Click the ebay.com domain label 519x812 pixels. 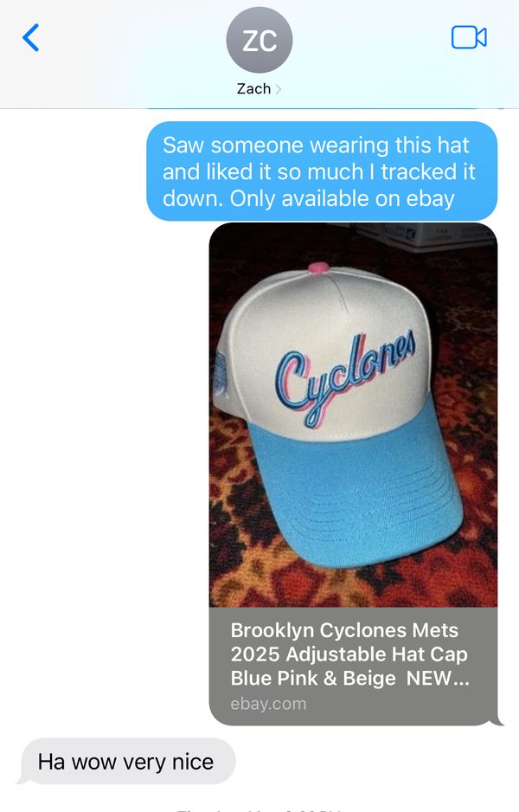tap(268, 704)
